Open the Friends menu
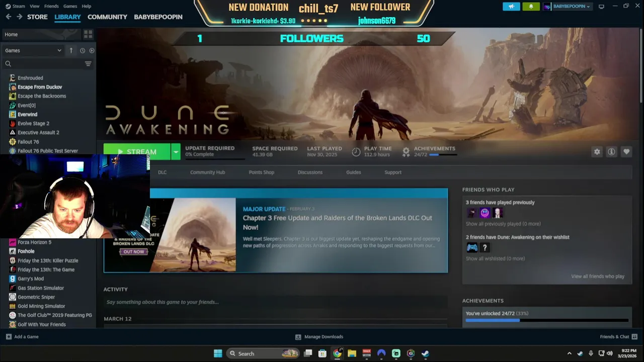Image resolution: width=644 pixels, height=362 pixels. click(x=51, y=6)
